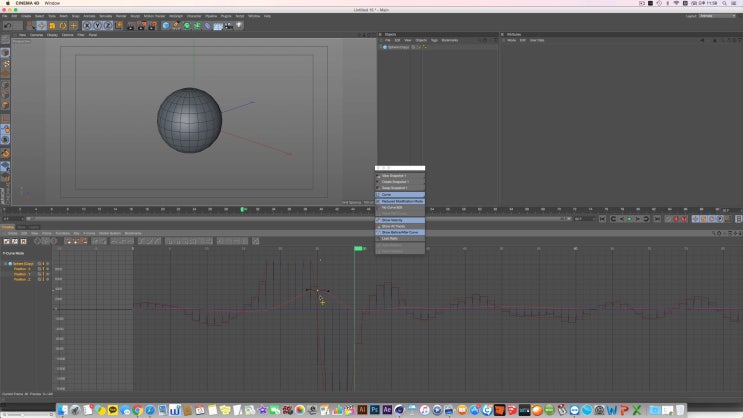Screen dimensions: 743x418
Task: Click timeline playhead marker on ruler
Action: point(243,209)
